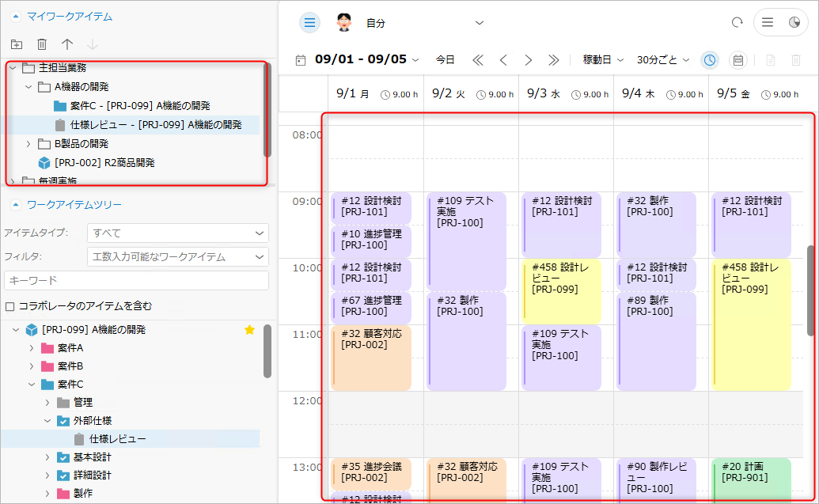Click the refresh icon in top bar
The image size is (819, 504).
(737, 23)
